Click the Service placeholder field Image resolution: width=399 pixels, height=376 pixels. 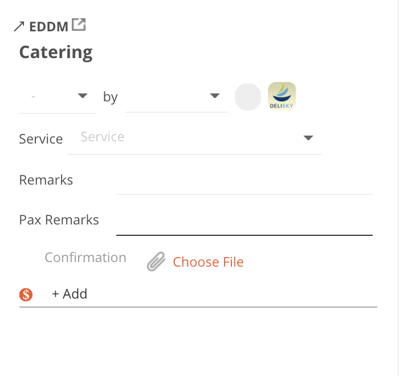tap(195, 137)
